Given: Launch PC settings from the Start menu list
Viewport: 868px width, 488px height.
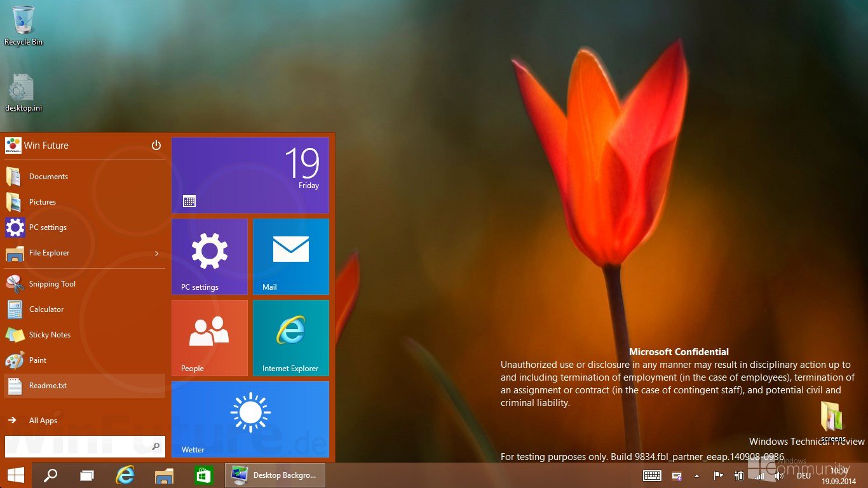Looking at the screenshot, I should (x=85, y=227).
